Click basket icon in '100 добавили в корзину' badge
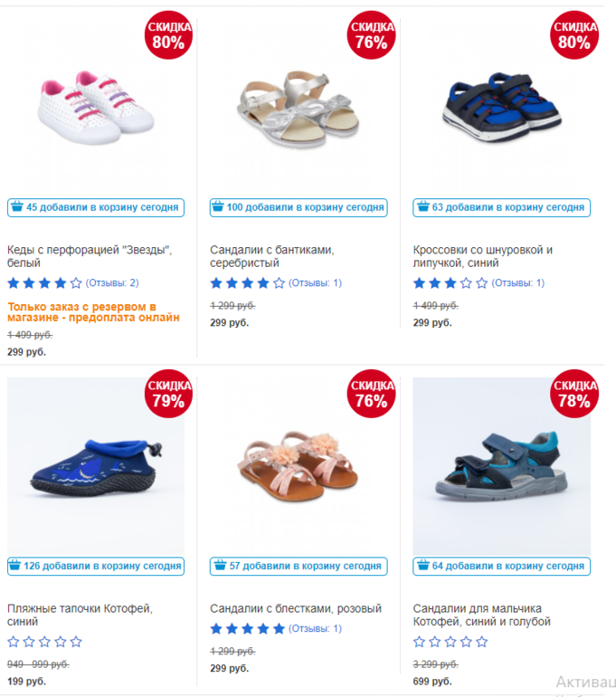 click(x=218, y=206)
